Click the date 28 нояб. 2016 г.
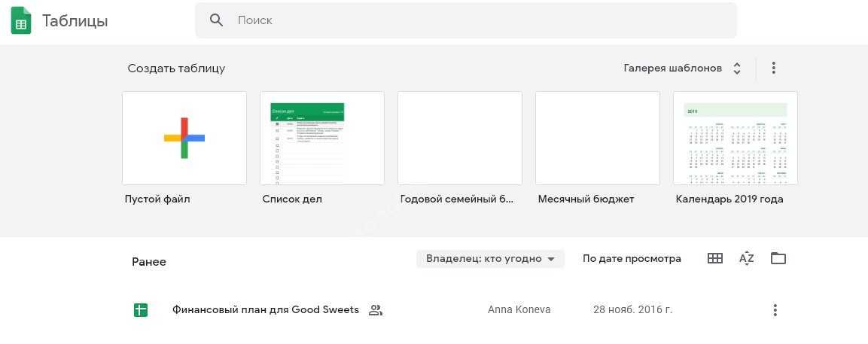This screenshot has width=868, height=344. 632,309
